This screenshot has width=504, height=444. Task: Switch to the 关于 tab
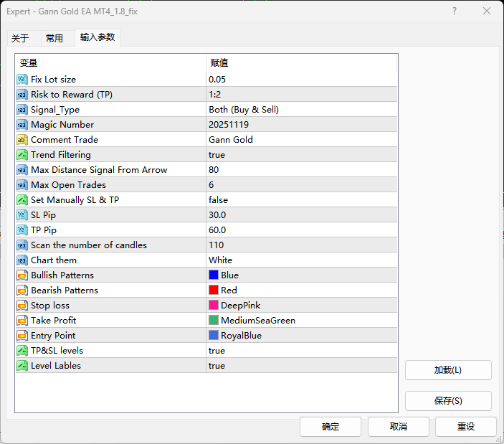20,38
